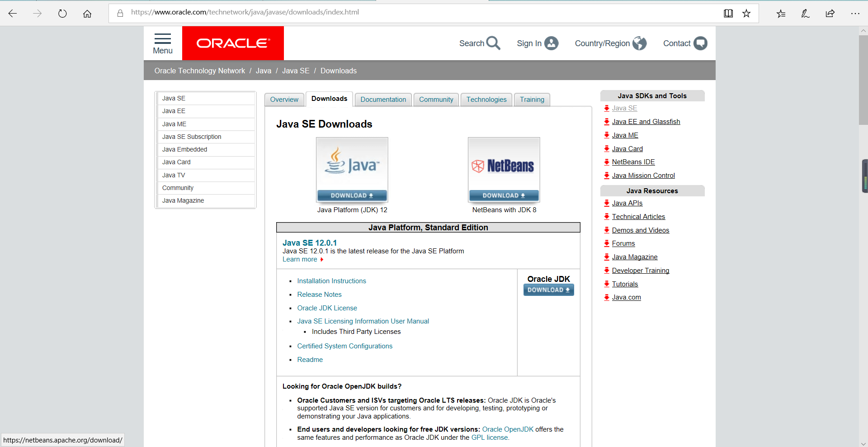This screenshot has height=447, width=868.
Task: Switch to the Community tab
Action: click(436, 100)
